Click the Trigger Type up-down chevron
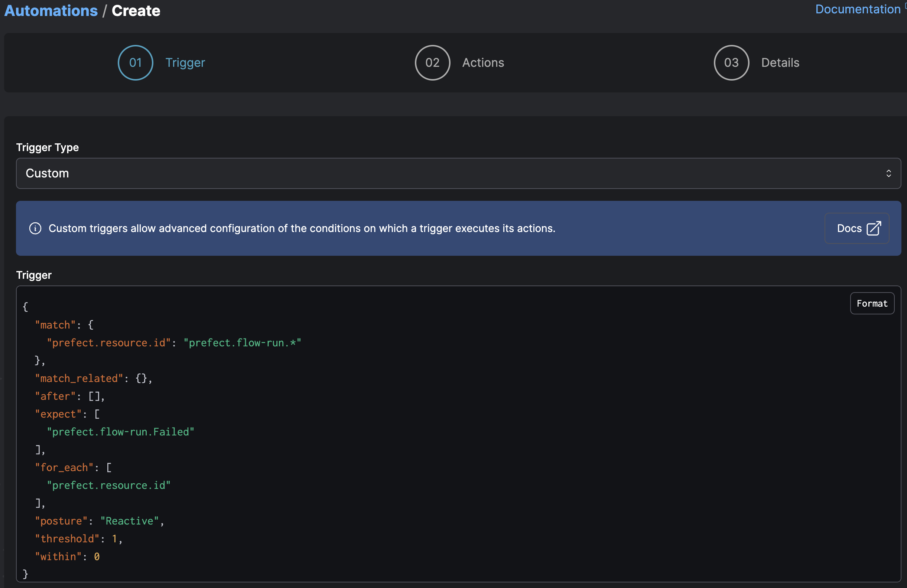 (x=888, y=173)
